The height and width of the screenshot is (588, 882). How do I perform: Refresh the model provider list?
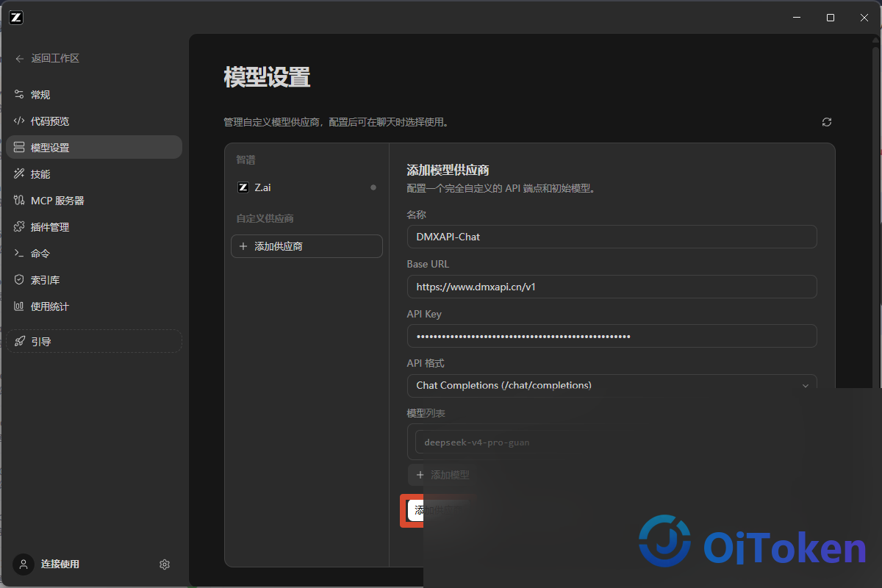click(827, 122)
